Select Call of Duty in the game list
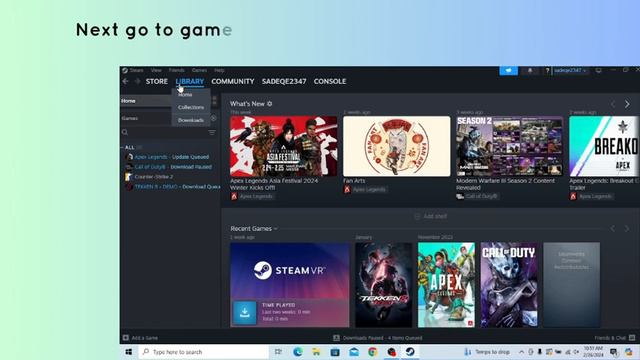Viewport: 640px width, 360px height. (x=169, y=167)
